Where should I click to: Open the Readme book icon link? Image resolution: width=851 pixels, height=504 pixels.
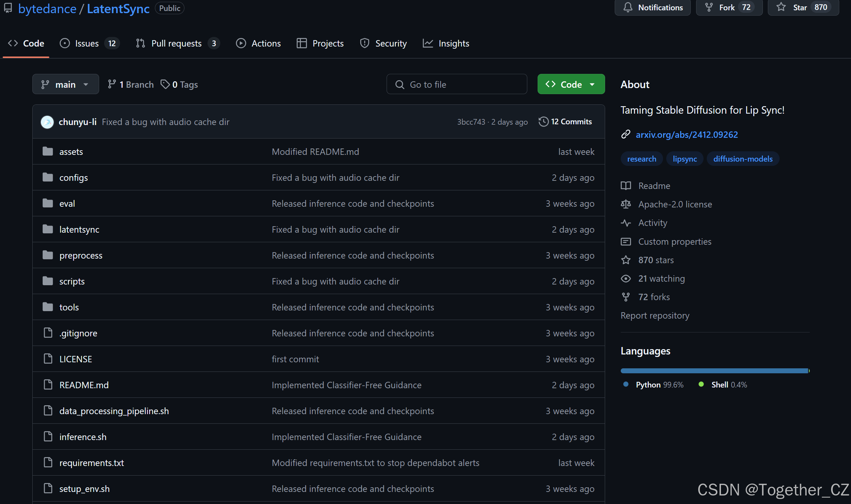click(x=626, y=186)
